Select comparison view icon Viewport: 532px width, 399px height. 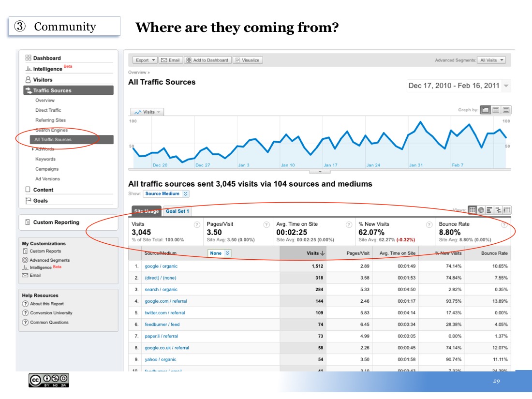point(498,210)
